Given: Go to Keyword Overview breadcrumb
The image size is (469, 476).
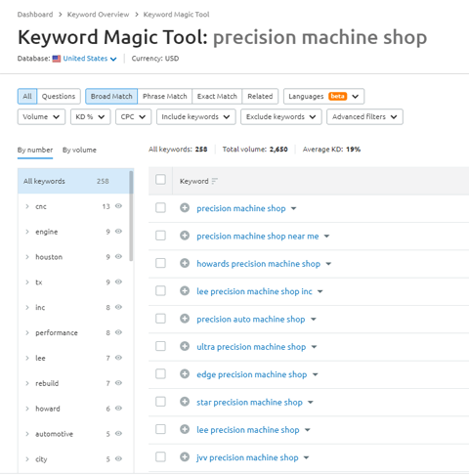Looking at the screenshot, I should [98, 15].
